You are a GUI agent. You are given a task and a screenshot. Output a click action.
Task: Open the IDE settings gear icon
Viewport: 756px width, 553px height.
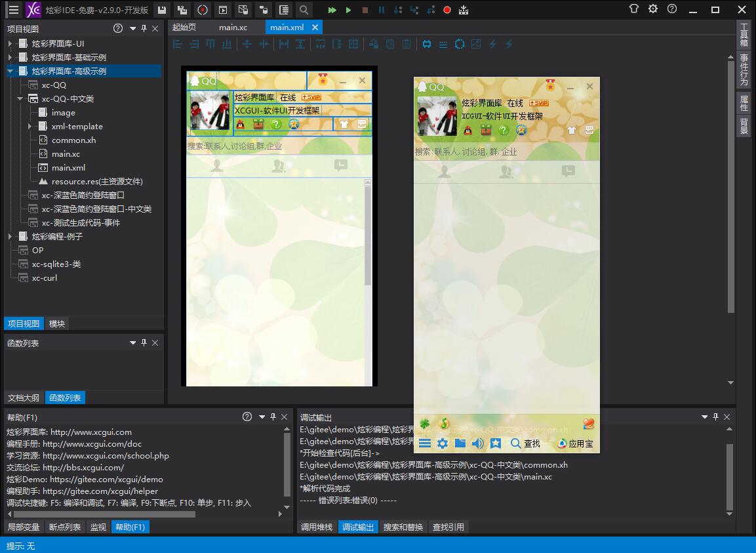[x=653, y=9]
